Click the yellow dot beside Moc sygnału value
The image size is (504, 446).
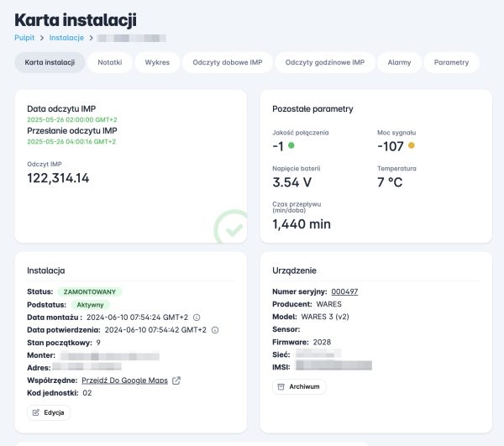(x=412, y=145)
